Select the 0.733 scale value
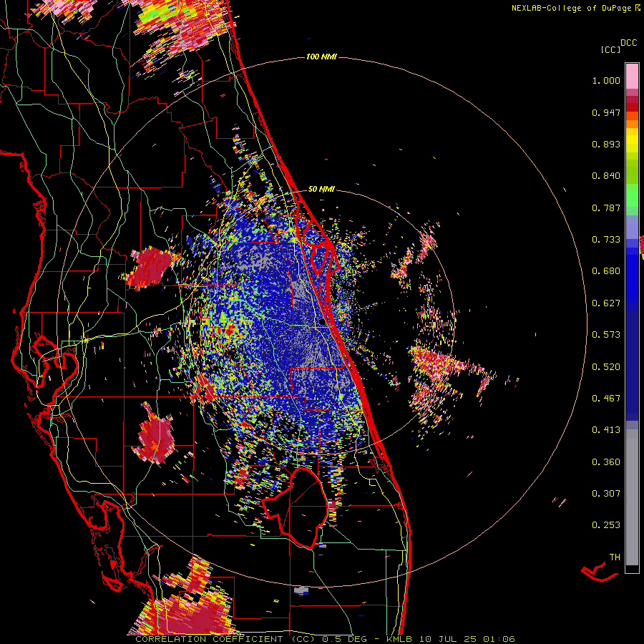 tap(606, 240)
